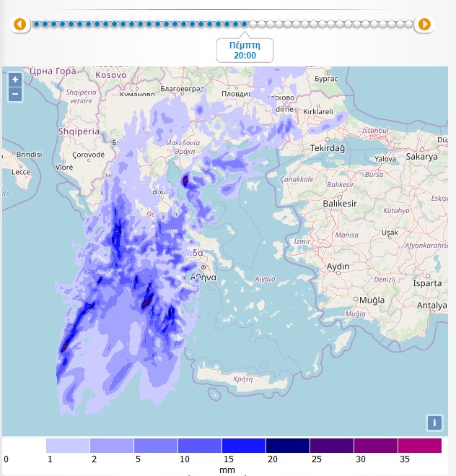Click the Πέμπτη 20:00 time label

[245, 49]
